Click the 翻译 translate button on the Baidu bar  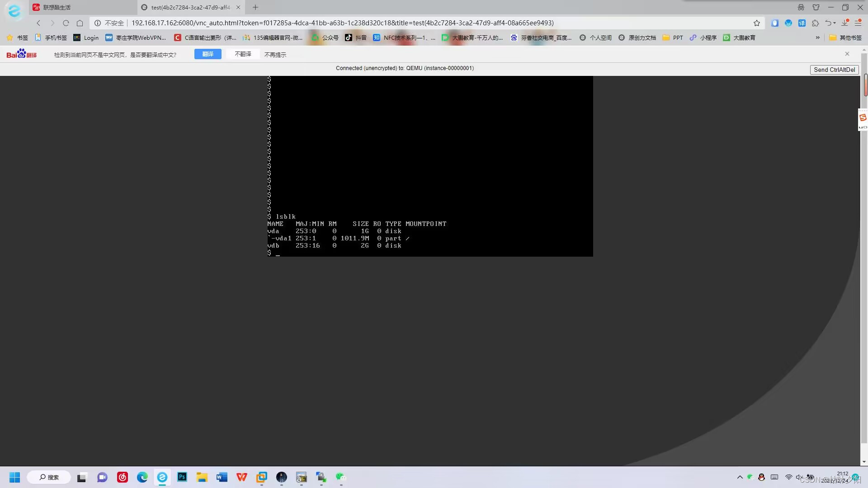(x=208, y=54)
